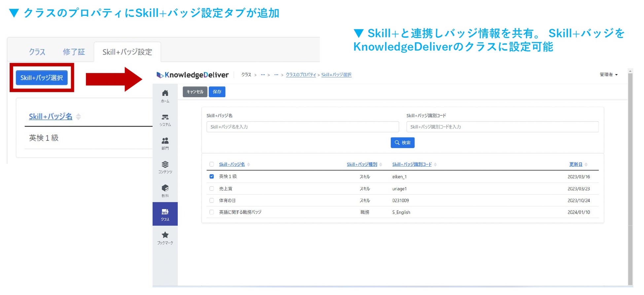
Task: Open the コンテンツ sidebar icon
Action: tap(165, 167)
